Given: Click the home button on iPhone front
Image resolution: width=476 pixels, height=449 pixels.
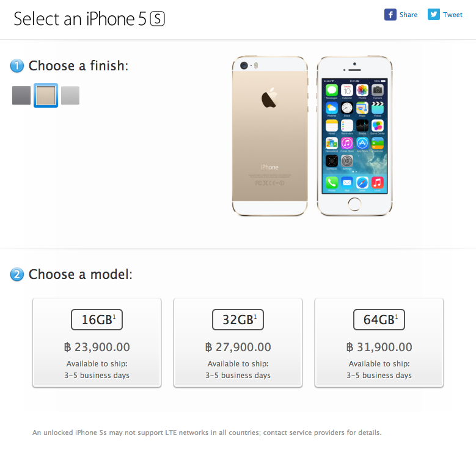Looking at the screenshot, I should [354, 204].
